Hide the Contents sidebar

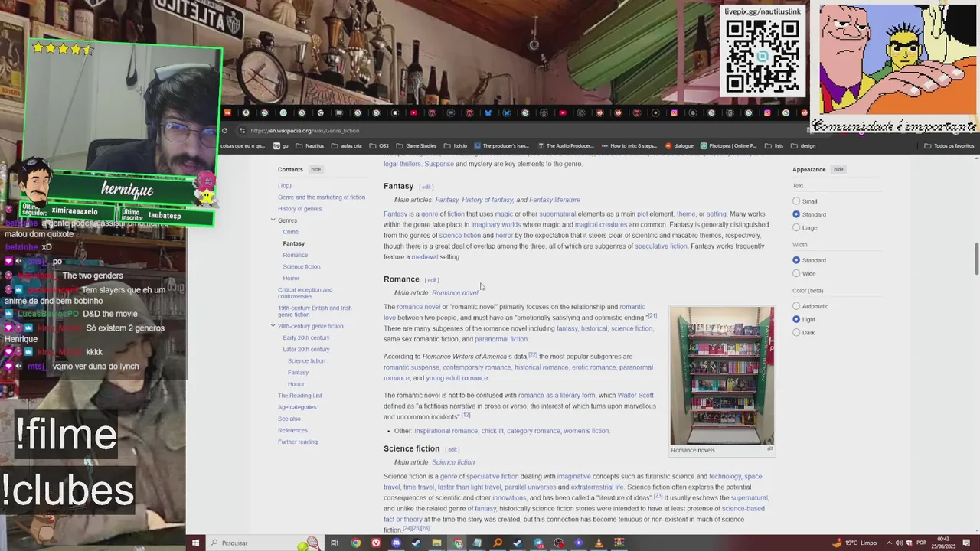[x=315, y=169]
